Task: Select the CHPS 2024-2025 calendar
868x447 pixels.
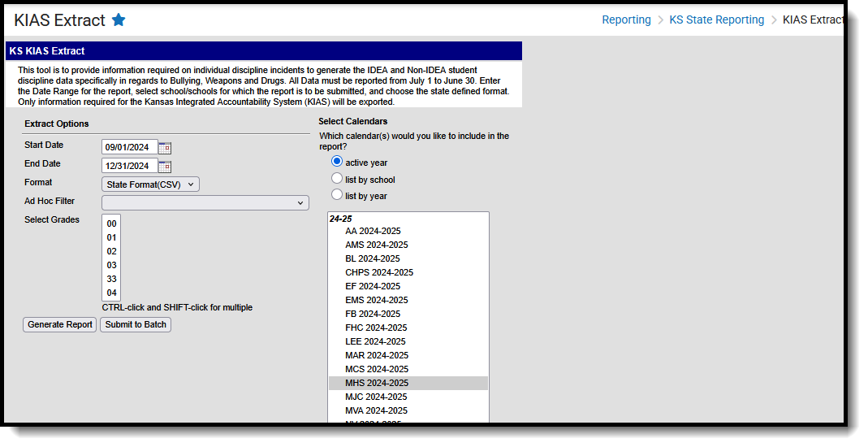Action: click(408, 272)
